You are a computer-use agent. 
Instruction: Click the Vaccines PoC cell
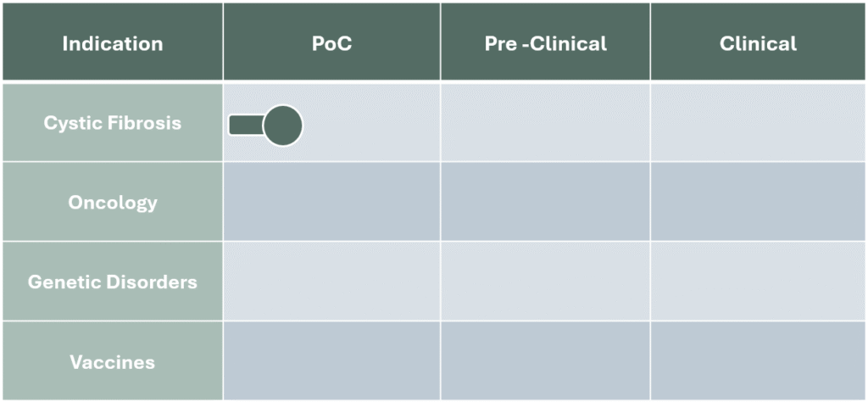(331, 361)
